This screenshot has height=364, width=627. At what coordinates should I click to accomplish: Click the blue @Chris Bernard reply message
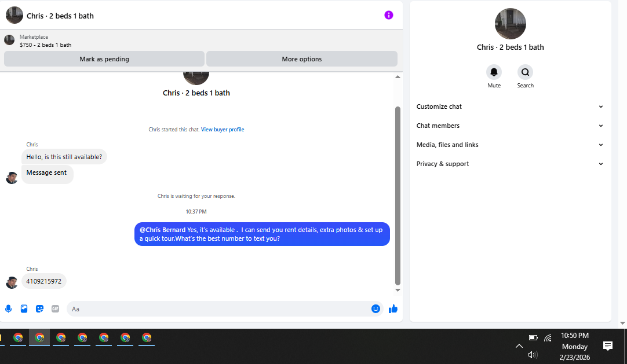pyautogui.click(x=262, y=234)
